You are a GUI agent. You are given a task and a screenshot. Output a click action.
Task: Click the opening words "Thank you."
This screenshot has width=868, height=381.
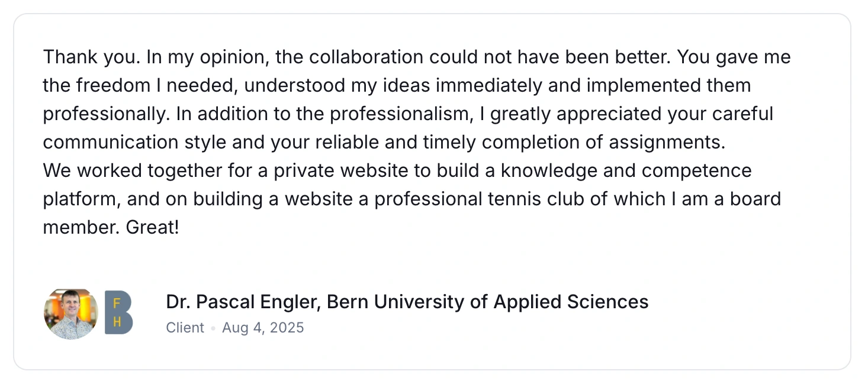click(91, 57)
